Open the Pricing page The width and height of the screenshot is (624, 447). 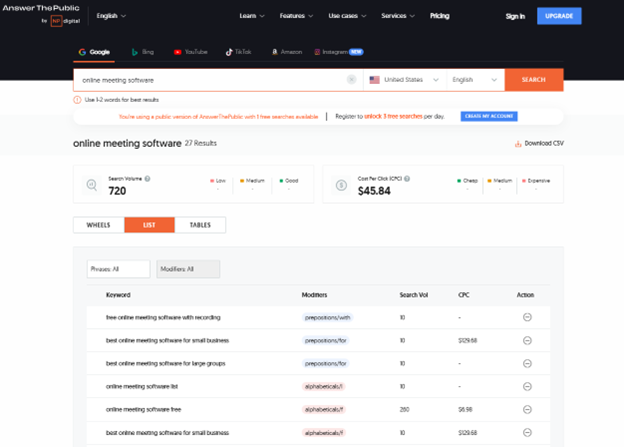point(439,16)
